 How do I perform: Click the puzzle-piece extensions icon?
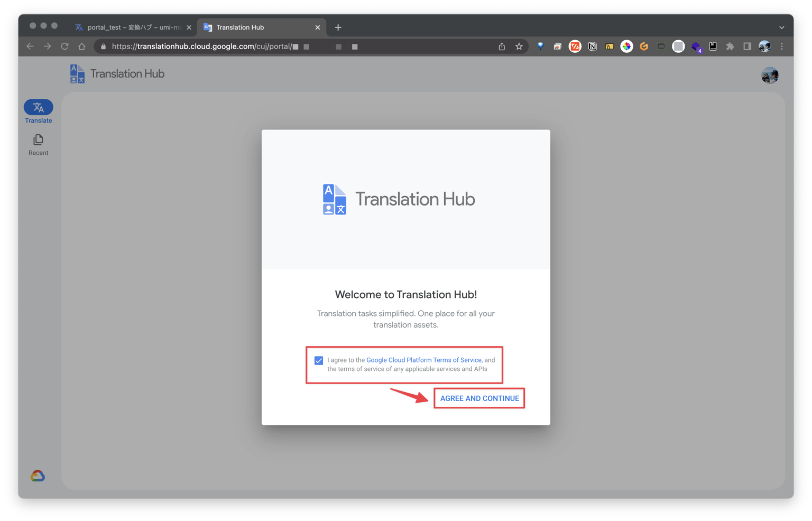coord(730,46)
